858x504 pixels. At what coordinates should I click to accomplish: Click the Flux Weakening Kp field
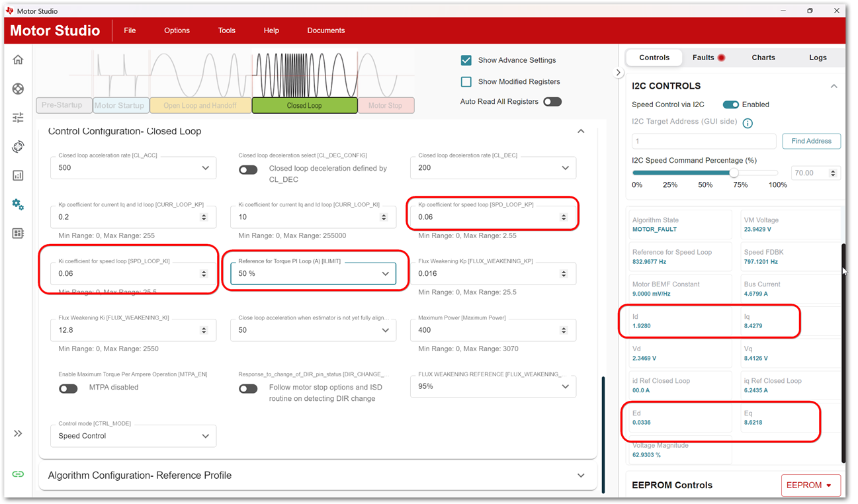[x=493, y=274]
